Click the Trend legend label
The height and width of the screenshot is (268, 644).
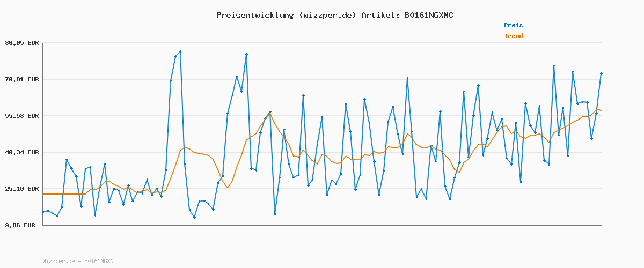[513, 36]
